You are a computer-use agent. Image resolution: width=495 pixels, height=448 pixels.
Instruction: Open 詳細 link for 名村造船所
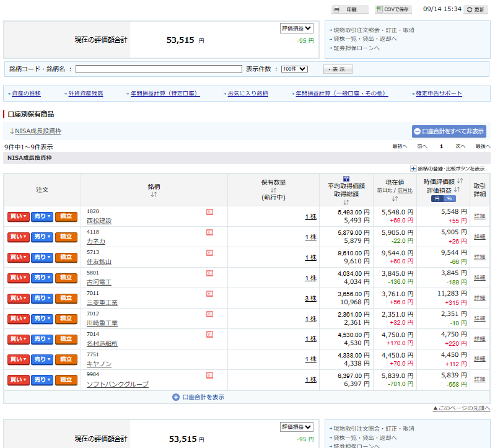point(480,339)
